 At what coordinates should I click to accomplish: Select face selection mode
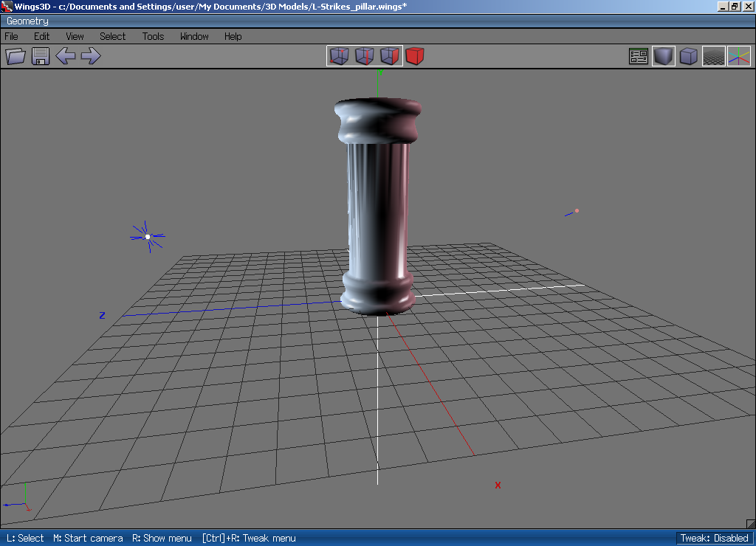point(389,55)
